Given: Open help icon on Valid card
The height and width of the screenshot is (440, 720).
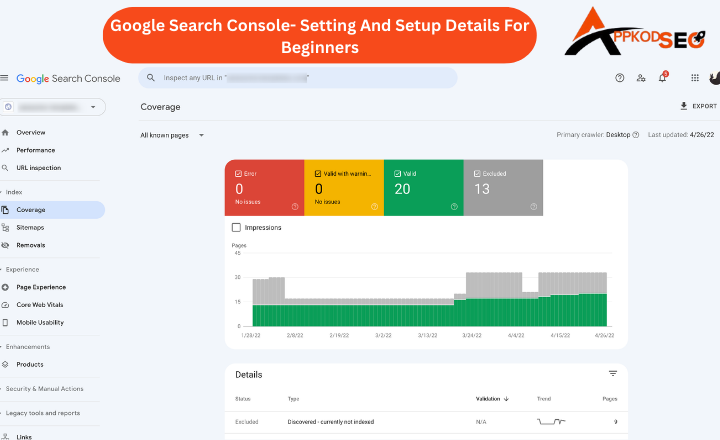Looking at the screenshot, I should tap(454, 207).
